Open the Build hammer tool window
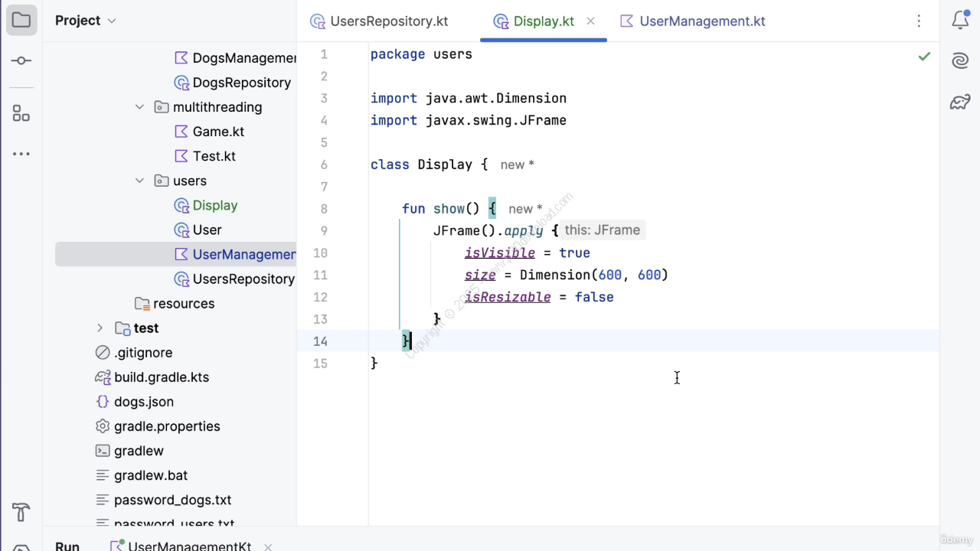This screenshot has width=980, height=551. coord(21,512)
